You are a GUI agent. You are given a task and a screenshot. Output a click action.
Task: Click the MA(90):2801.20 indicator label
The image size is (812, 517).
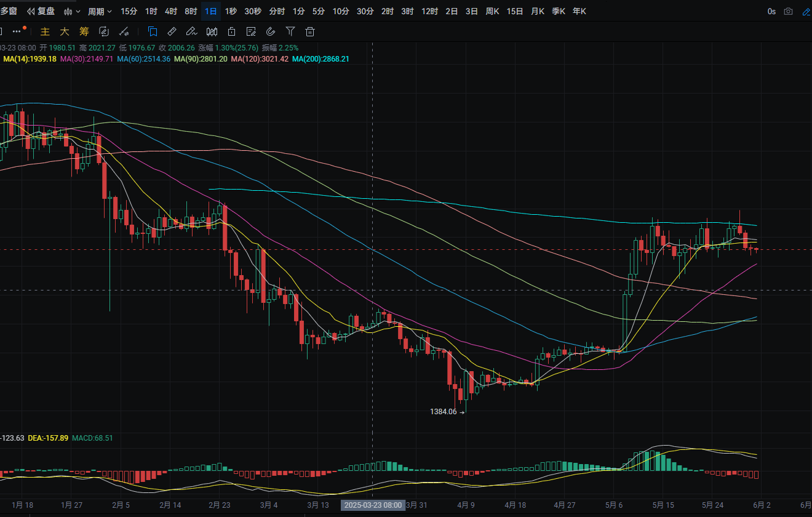[x=201, y=59]
